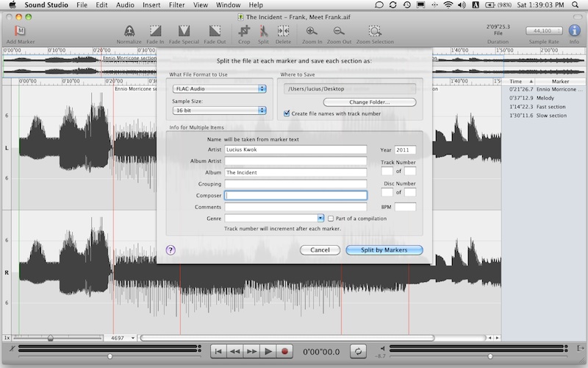
Task: Click the Zoom In magnifier icon
Action: (312, 31)
